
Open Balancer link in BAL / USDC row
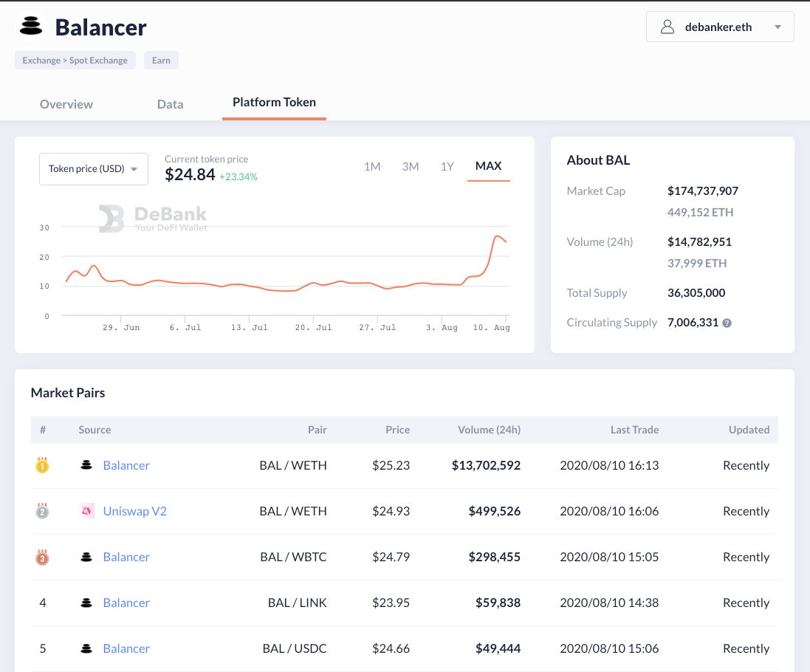click(x=126, y=648)
